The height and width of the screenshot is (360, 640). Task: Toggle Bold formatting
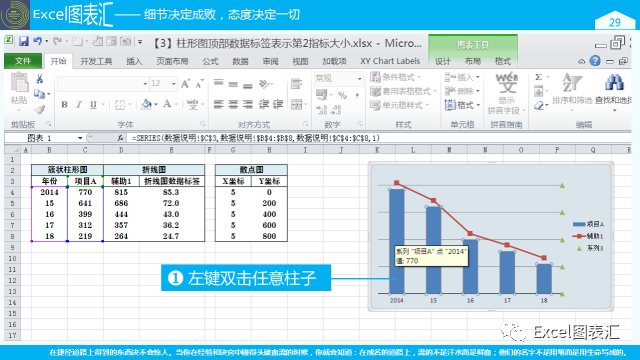64,104
